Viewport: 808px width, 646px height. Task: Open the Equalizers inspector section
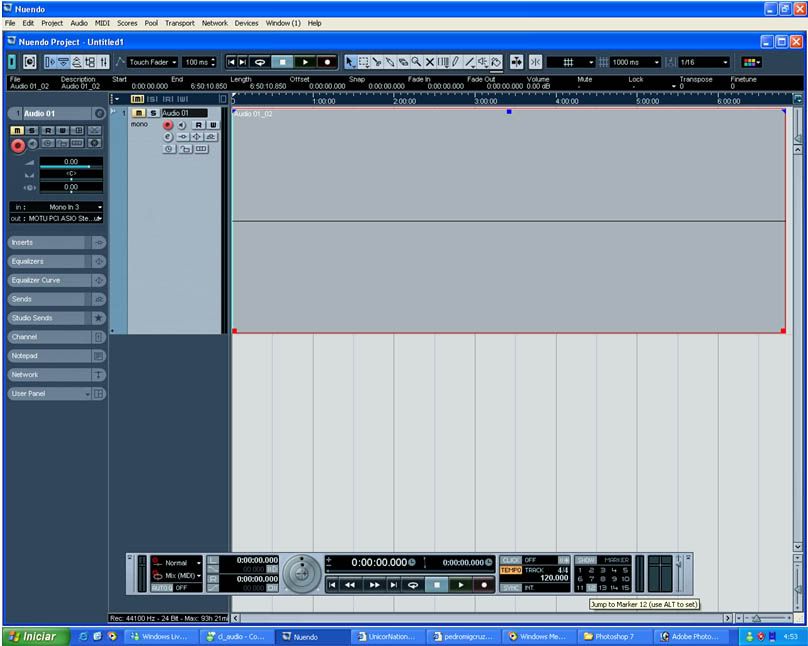(57, 262)
